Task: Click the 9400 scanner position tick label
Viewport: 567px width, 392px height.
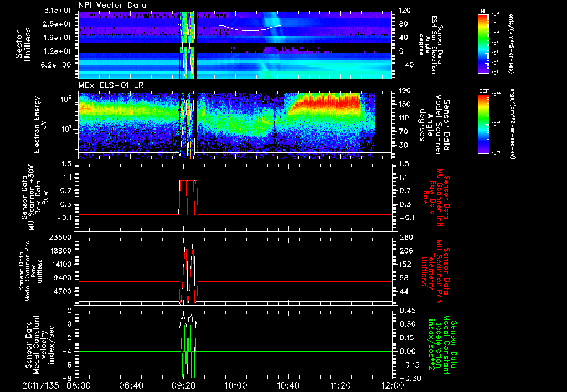Action: point(64,278)
